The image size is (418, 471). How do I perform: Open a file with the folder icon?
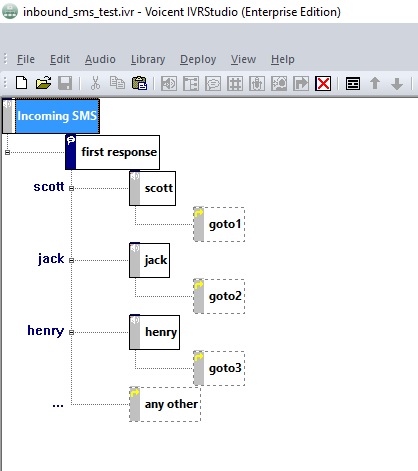pyautogui.click(x=43, y=83)
